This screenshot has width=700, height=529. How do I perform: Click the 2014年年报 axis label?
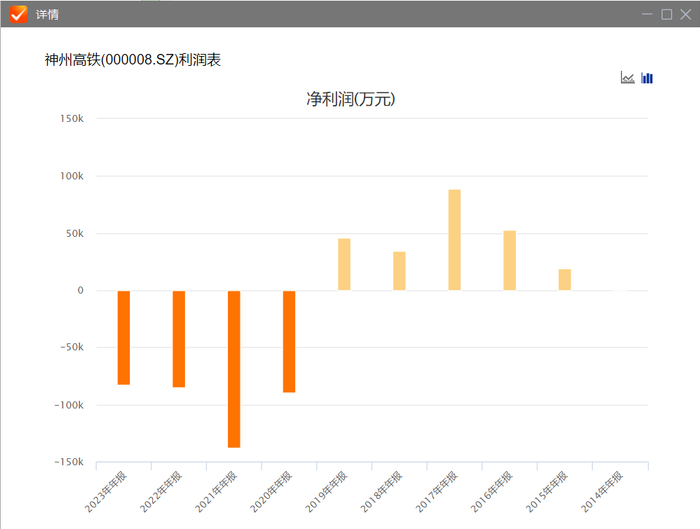coord(602,492)
